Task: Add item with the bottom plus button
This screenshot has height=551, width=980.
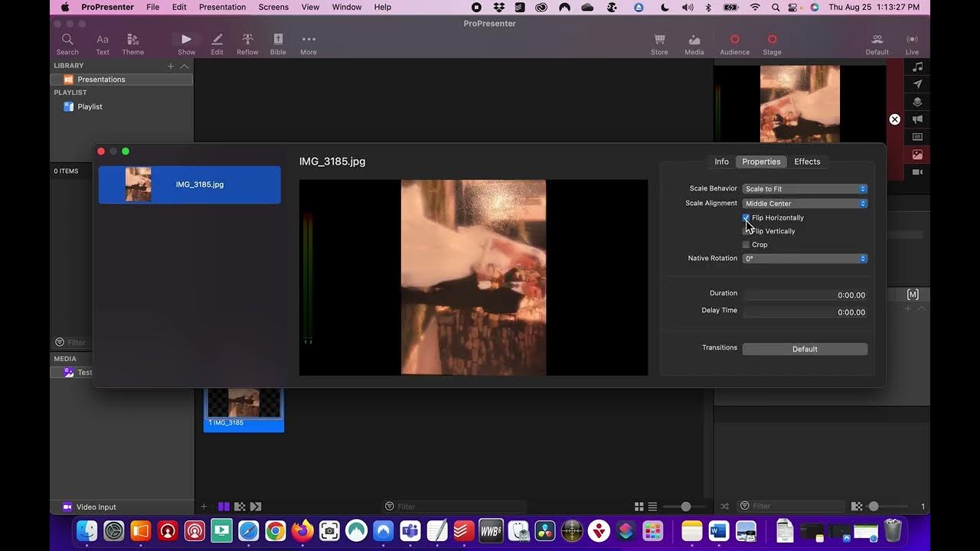Action: [x=204, y=507]
